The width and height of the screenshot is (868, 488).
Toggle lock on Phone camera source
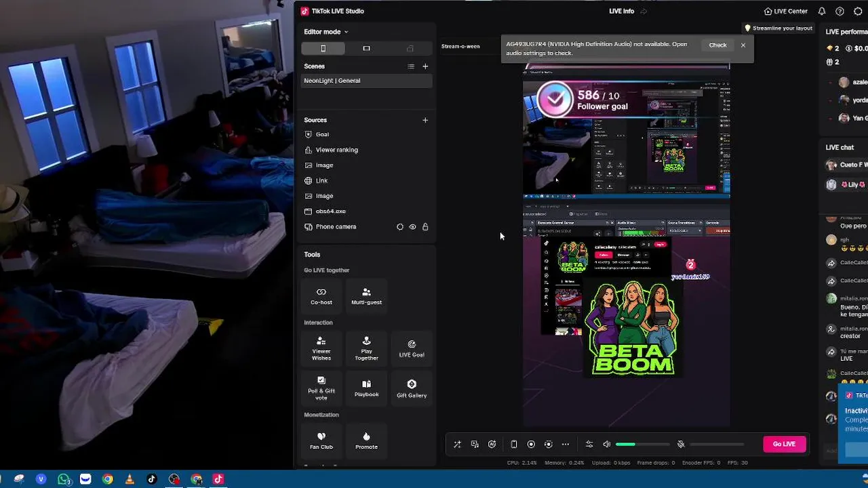(x=425, y=227)
